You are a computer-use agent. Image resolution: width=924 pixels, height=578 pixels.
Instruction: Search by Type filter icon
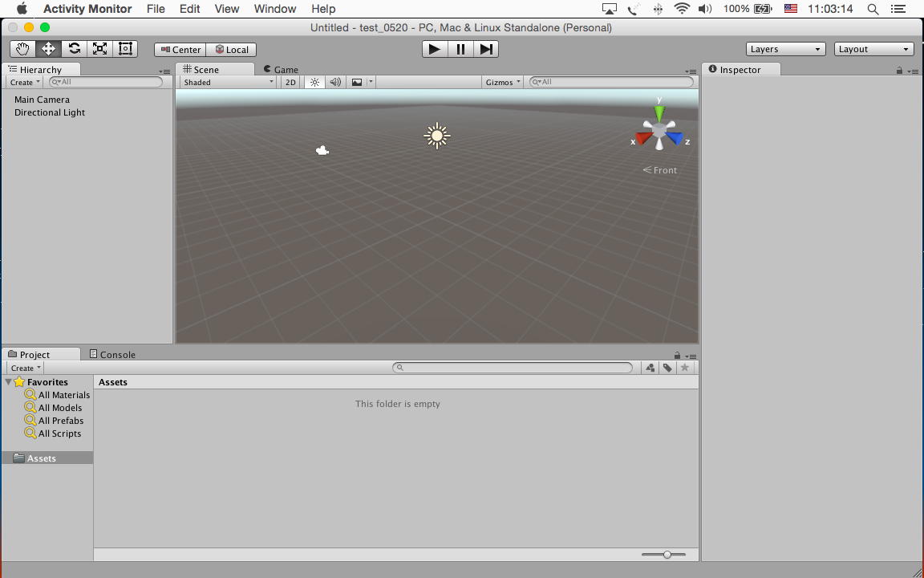(x=650, y=368)
